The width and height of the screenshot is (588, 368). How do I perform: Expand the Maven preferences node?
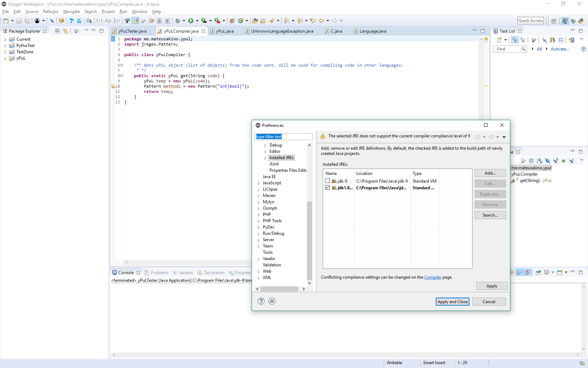(259, 196)
